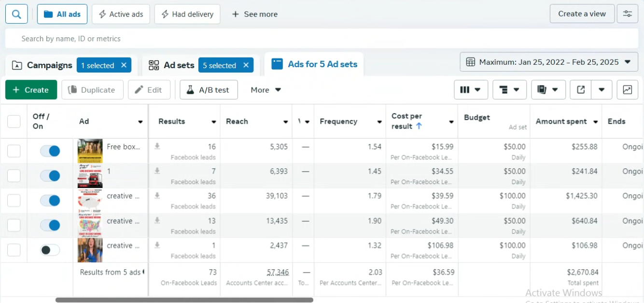Enable the ad with $106.98 spent

50,250
